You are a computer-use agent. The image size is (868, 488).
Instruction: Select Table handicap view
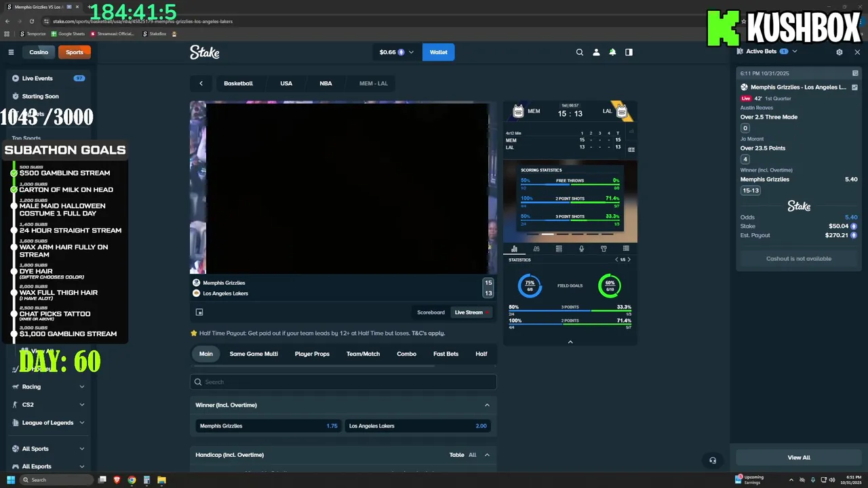coord(456,455)
